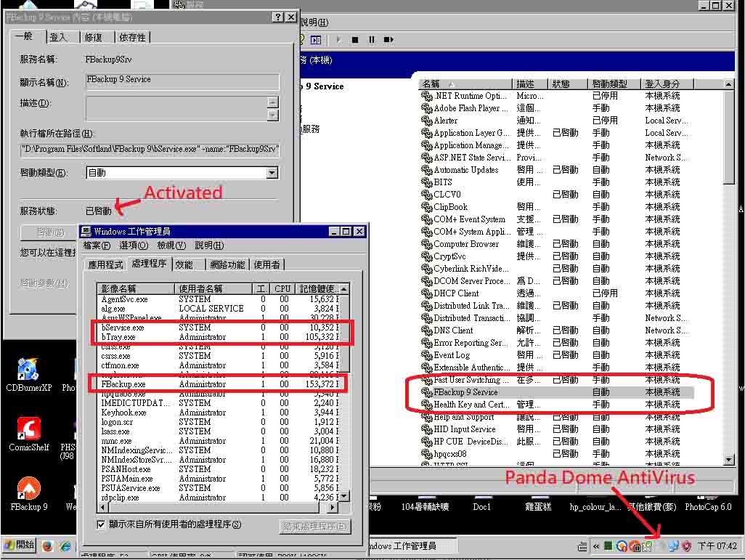Click the Services list scroll-down arrow
This screenshot has height=560, width=745.
coord(728,460)
